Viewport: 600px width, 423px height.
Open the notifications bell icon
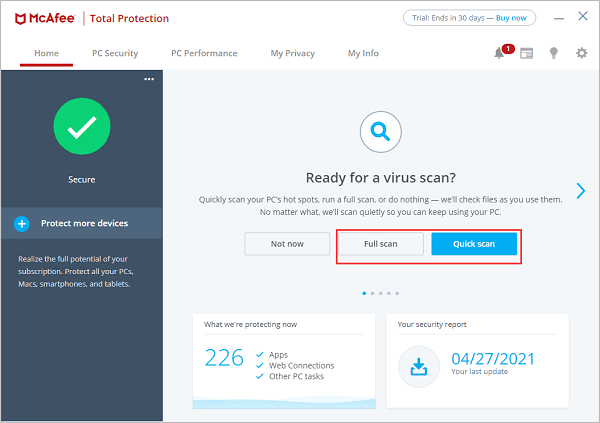pyautogui.click(x=499, y=53)
